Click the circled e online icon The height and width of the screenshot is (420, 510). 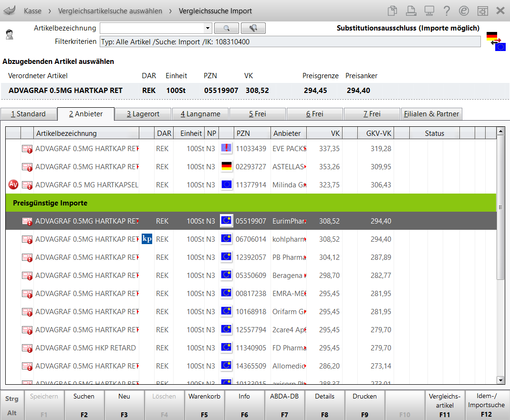pyautogui.click(x=464, y=11)
